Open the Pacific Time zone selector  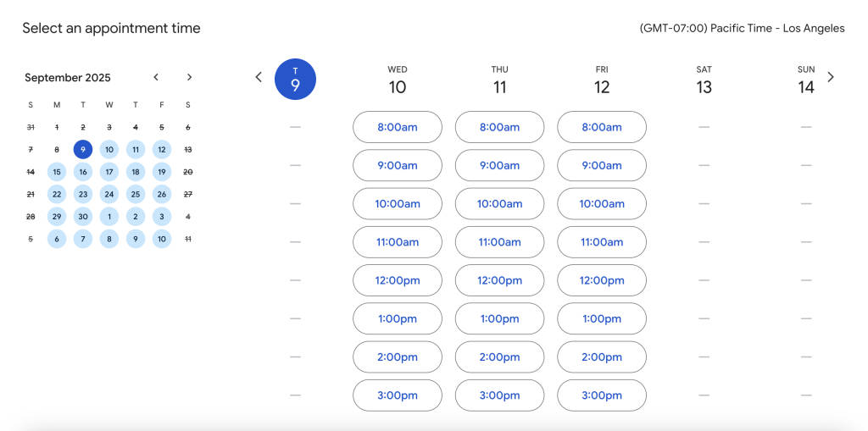point(742,28)
